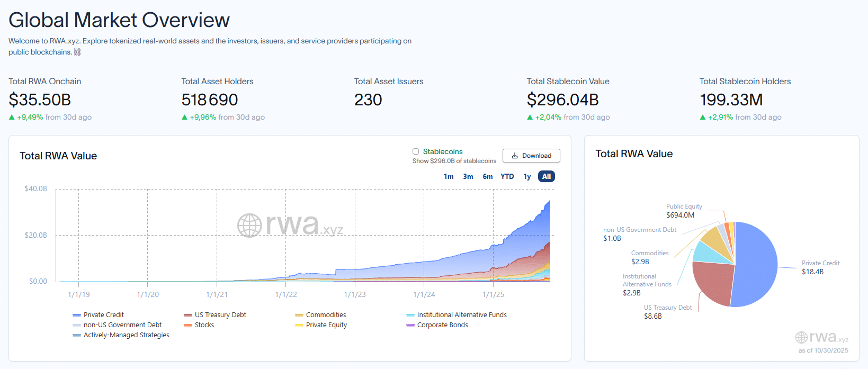Click the Total Asset Issuers value 230
This screenshot has height=369, width=868.
coord(368,100)
